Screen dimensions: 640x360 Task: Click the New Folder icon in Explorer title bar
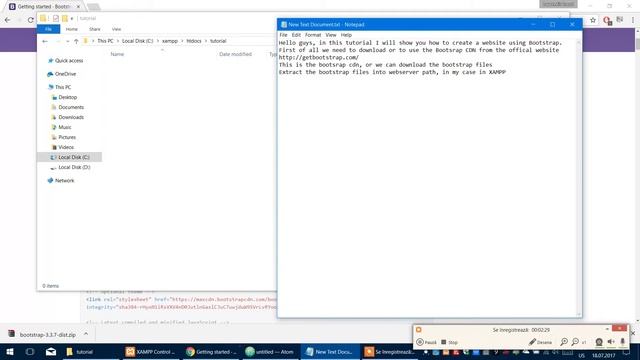pyautogui.click(x=64, y=18)
